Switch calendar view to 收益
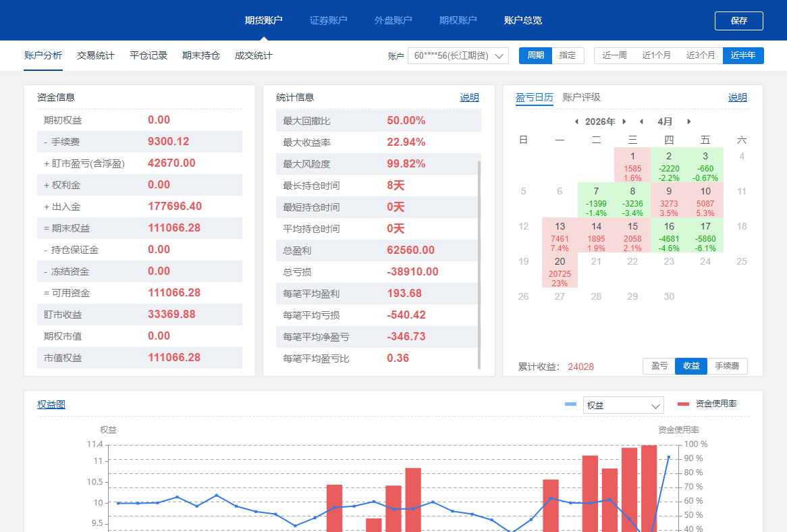The width and height of the screenshot is (787, 532). pyautogui.click(x=691, y=366)
